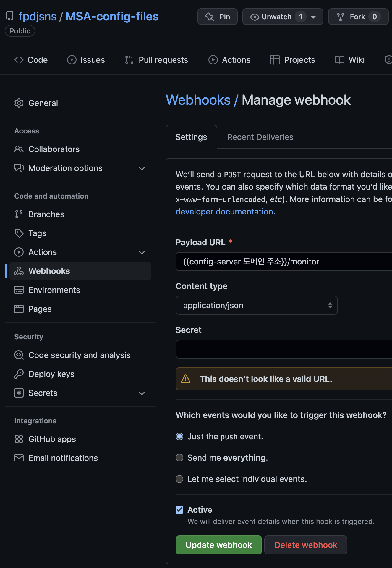Click the Issues circle icon
The width and height of the screenshot is (392, 568).
pyautogui.click(x=72, y=60)
